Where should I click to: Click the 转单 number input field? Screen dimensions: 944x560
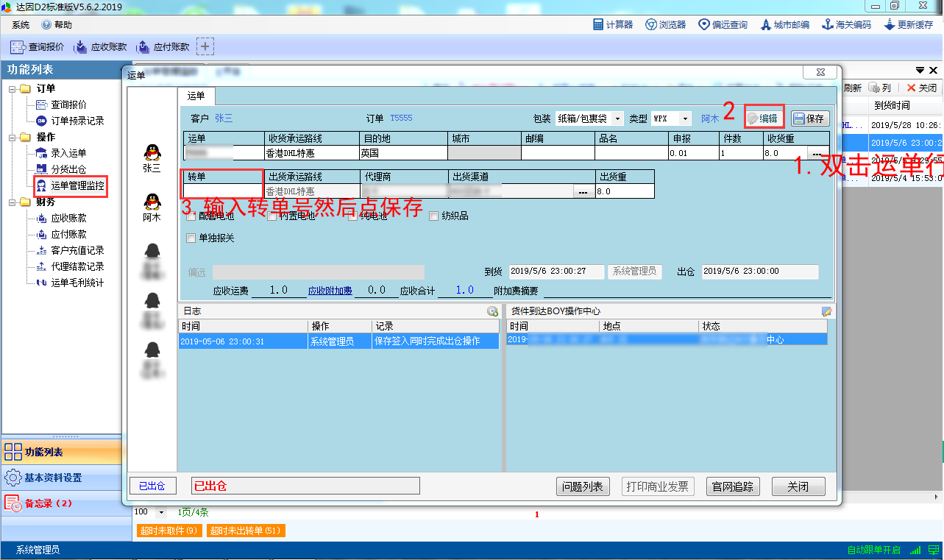(223, 191)
